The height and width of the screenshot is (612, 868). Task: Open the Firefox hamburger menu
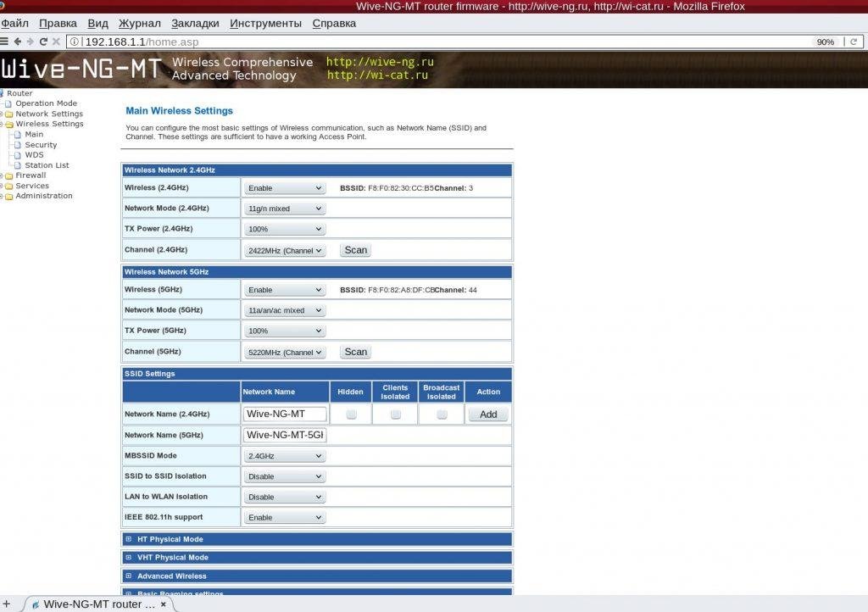[4, 42]
